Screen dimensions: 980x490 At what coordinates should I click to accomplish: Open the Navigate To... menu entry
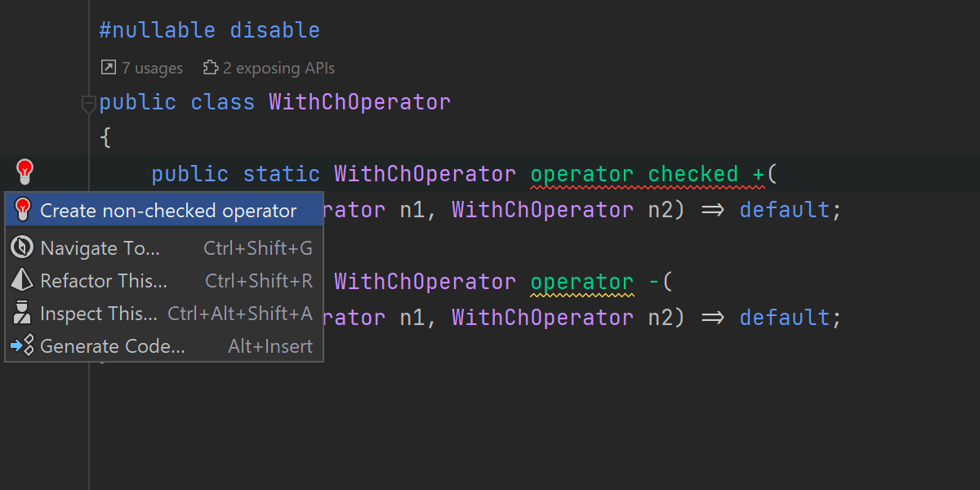click(x=100, y=248)
